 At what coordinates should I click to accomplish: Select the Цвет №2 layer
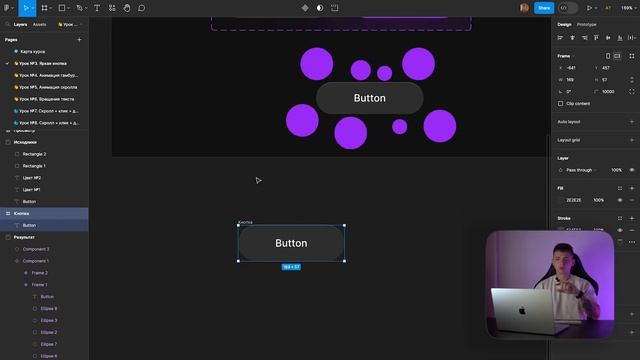(31, 178)
